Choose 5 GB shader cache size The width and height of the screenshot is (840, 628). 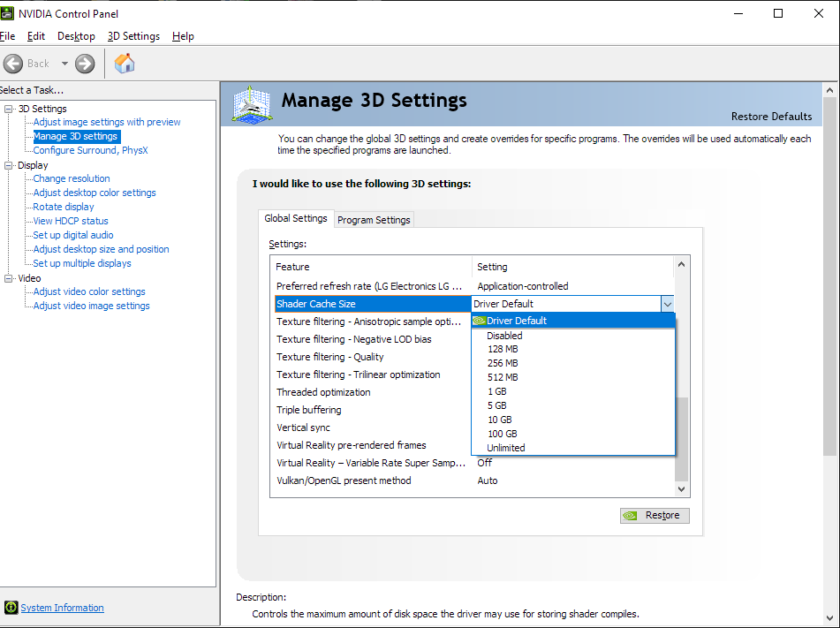[573, 405]
